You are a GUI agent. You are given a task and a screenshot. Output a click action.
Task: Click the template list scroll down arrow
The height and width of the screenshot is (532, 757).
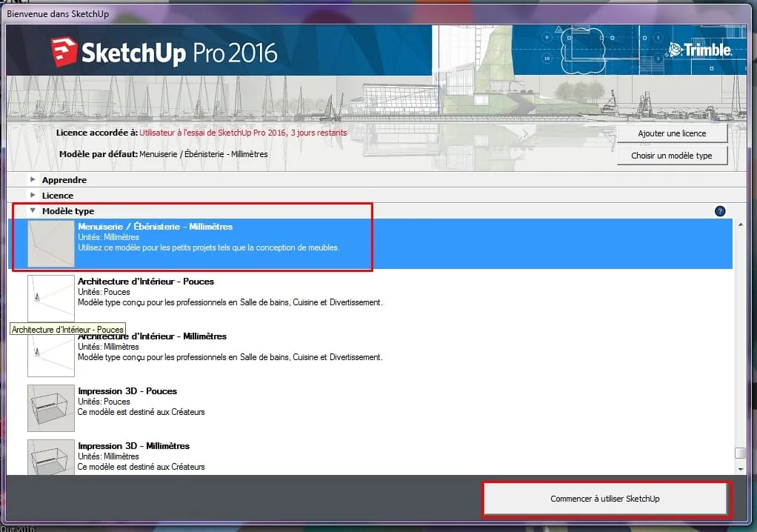click(741, 469)
